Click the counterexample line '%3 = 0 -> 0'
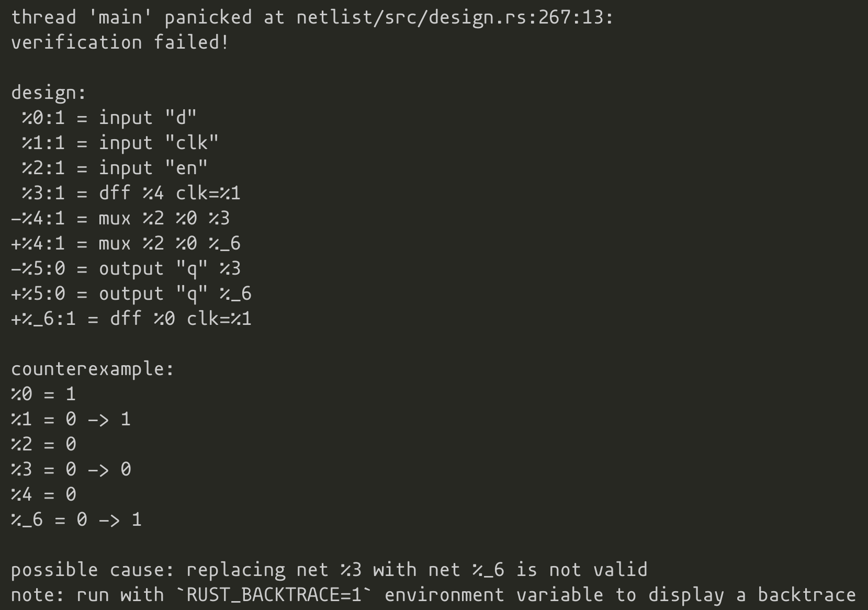Screen dimensions: 868x610 [71, 469]
